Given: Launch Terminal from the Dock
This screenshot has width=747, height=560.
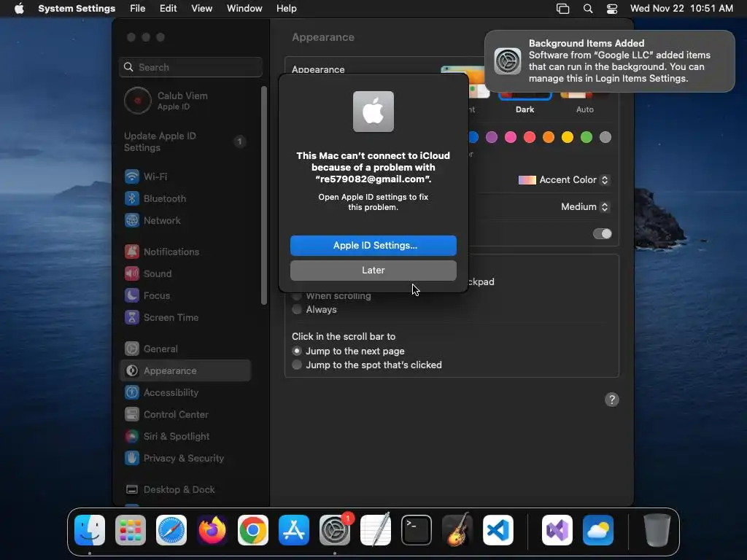Looking at the screenshot, I should click(x=417, y=530).
